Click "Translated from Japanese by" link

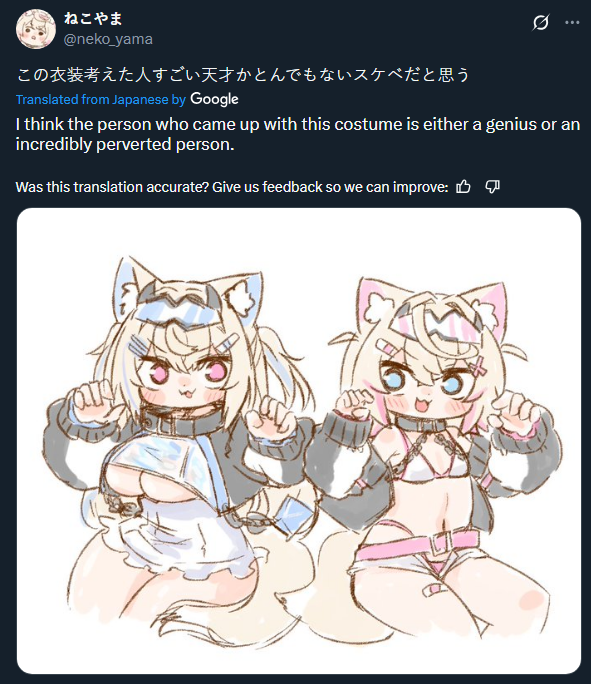[101, 100]
